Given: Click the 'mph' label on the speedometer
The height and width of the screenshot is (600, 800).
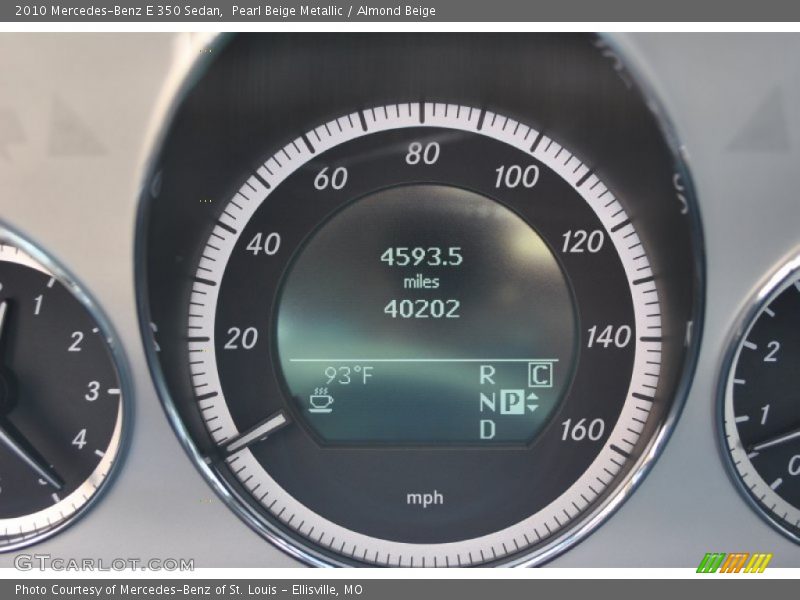Looking at the screenshot, I should point(425,497).
